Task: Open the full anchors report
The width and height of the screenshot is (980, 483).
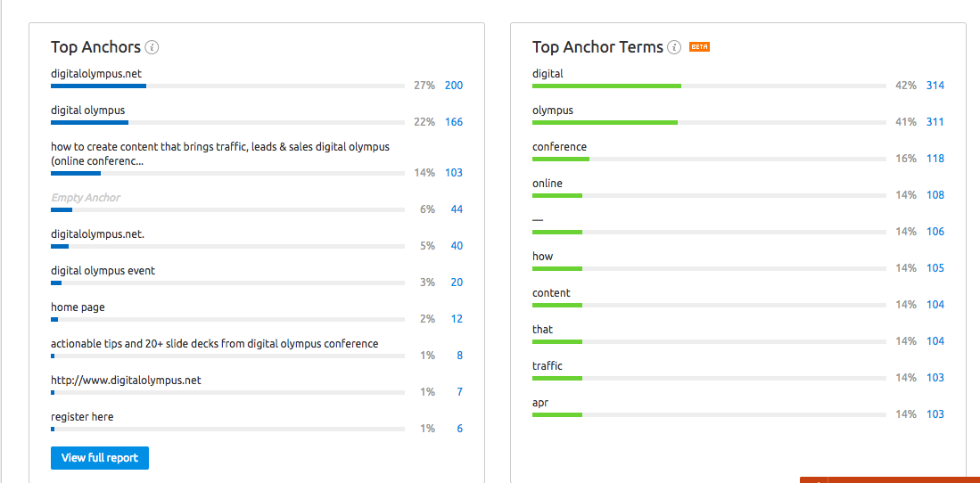Action: point(100,458)
